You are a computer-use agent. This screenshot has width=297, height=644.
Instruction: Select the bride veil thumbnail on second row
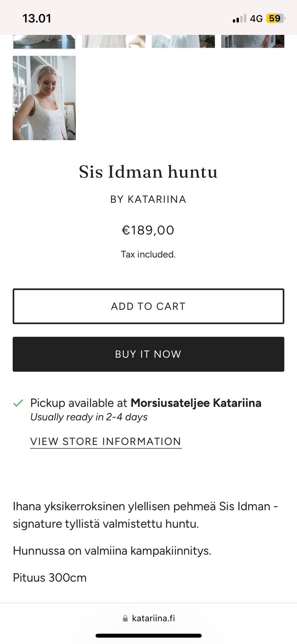pos(44,98)
